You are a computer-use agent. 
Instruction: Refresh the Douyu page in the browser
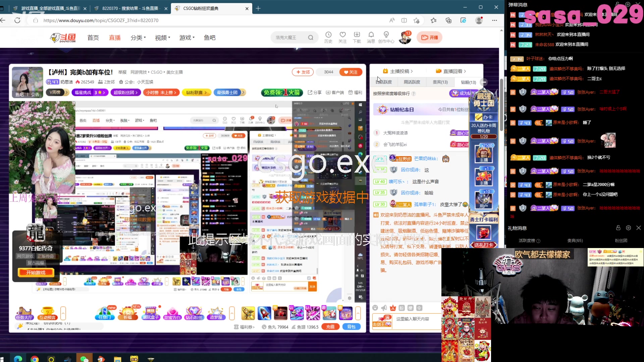pyautogui.click(x=17, y=20)
